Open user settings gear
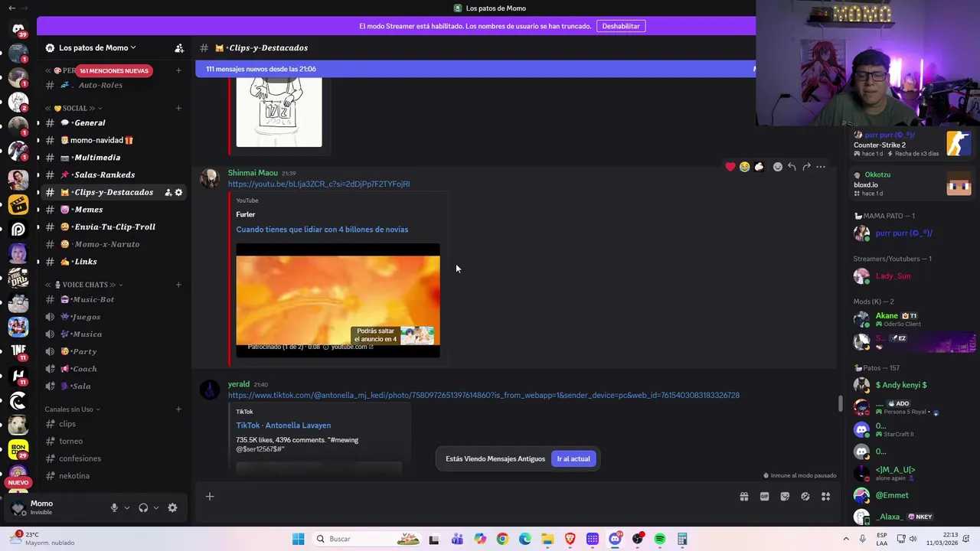This screenshot has height=551, width=980. click(172, 507)
